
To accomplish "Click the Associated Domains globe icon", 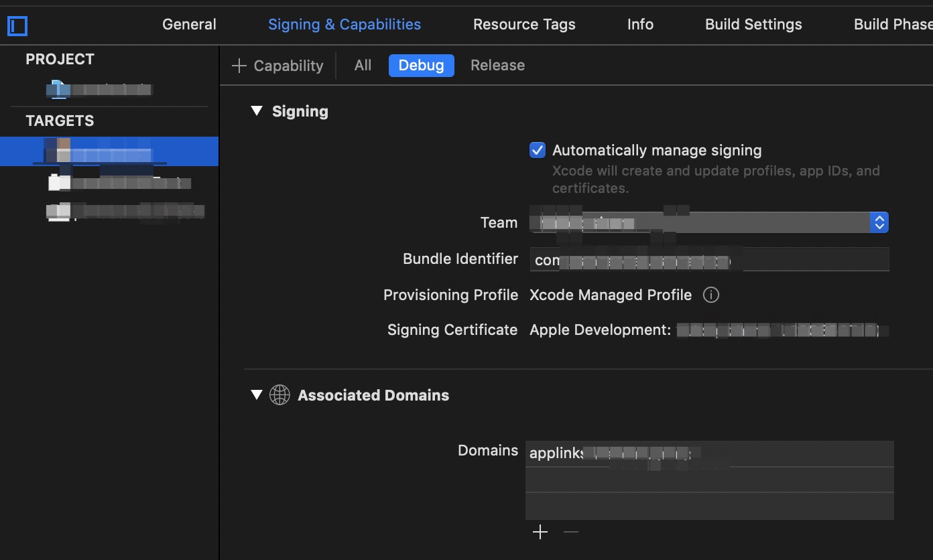I will point(279,395).
